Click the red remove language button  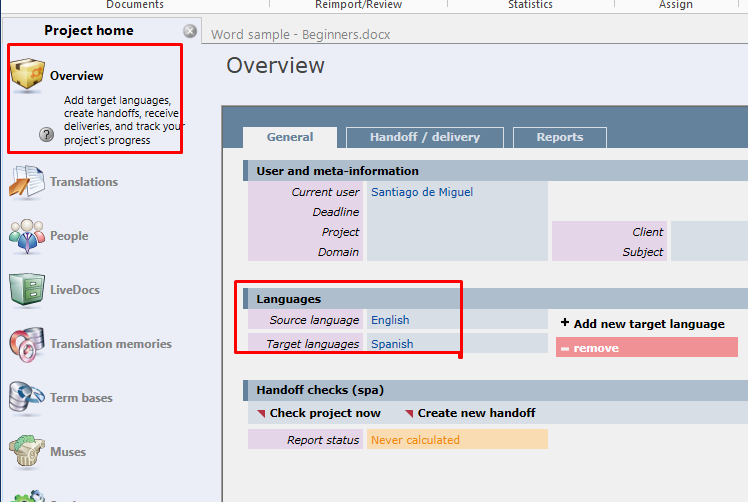tap(646, 348)
